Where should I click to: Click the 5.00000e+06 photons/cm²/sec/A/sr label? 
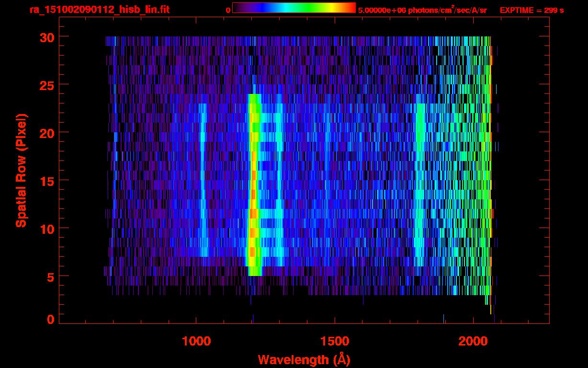coord(422,10)
